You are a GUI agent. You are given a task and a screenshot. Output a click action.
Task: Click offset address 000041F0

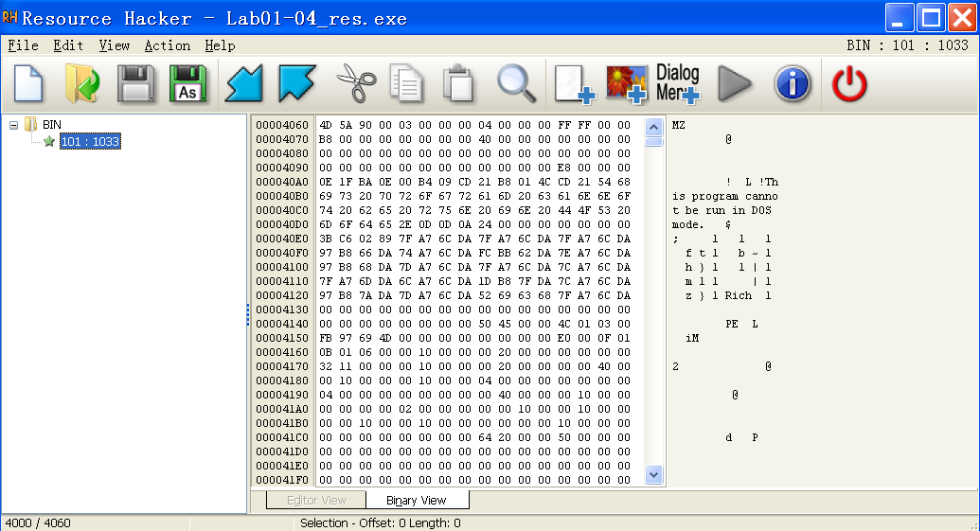(282, 480)
